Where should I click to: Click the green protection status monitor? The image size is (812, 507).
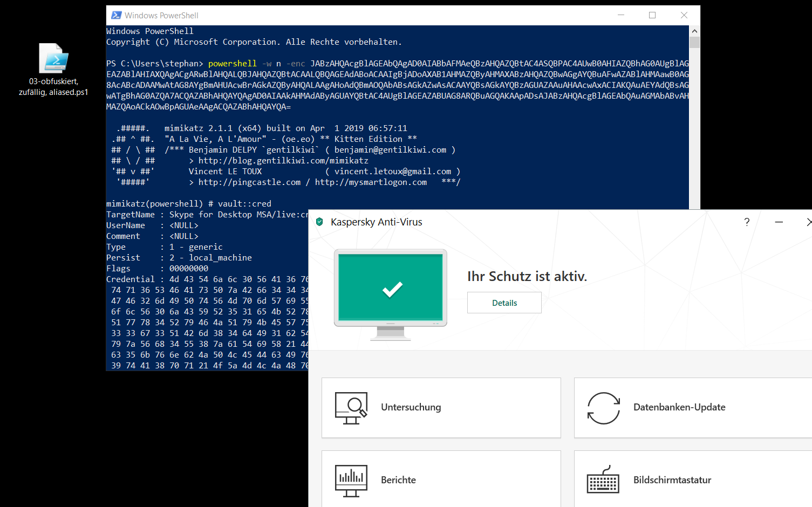pyautogui.click(x=391, y=294)
